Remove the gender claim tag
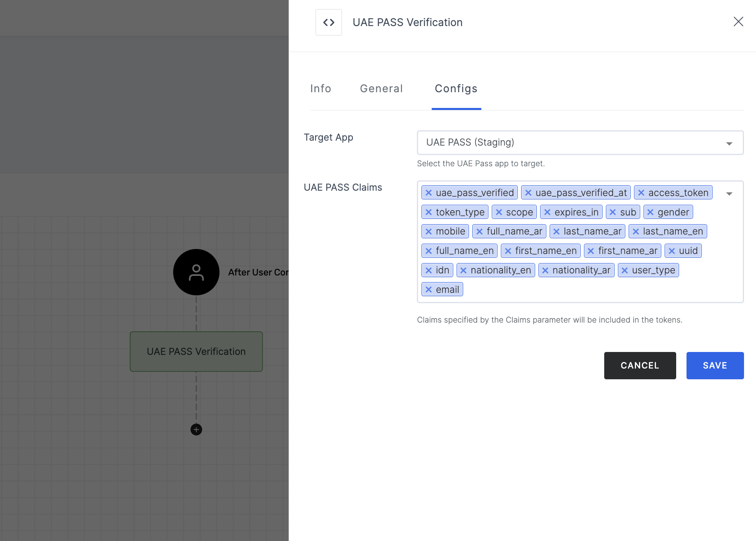 (x=651, y=212)
